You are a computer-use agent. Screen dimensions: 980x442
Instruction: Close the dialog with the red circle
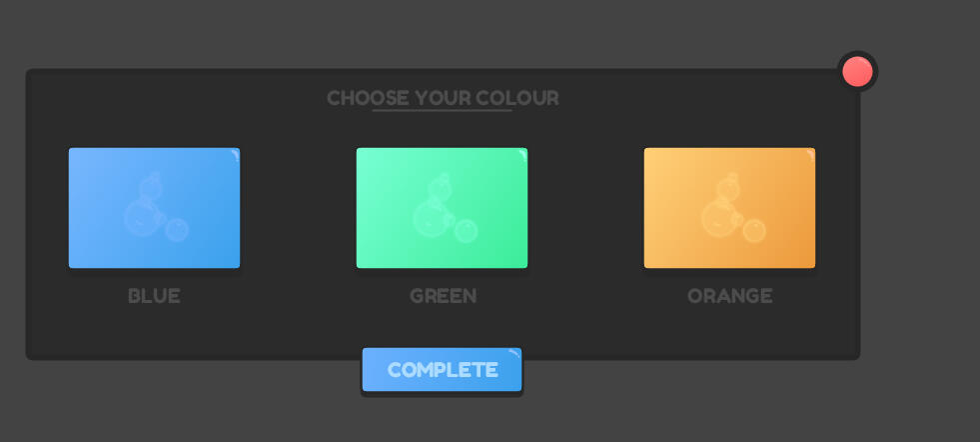pos(857,72)
